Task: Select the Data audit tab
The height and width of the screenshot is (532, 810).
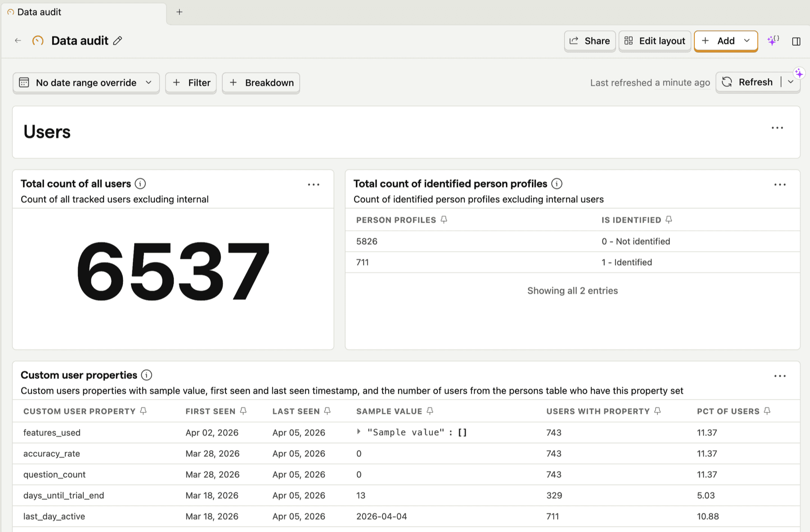Action: [x=84, y=12]
